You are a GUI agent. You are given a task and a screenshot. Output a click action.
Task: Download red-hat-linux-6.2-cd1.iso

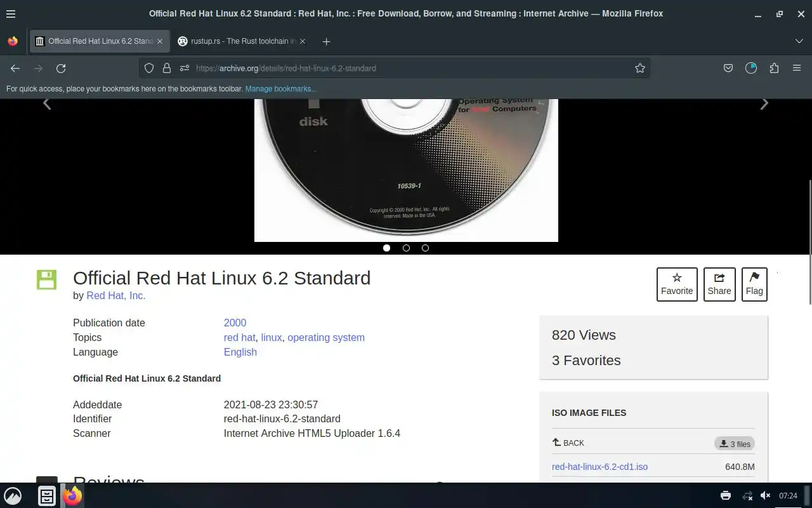pos(599,467)
